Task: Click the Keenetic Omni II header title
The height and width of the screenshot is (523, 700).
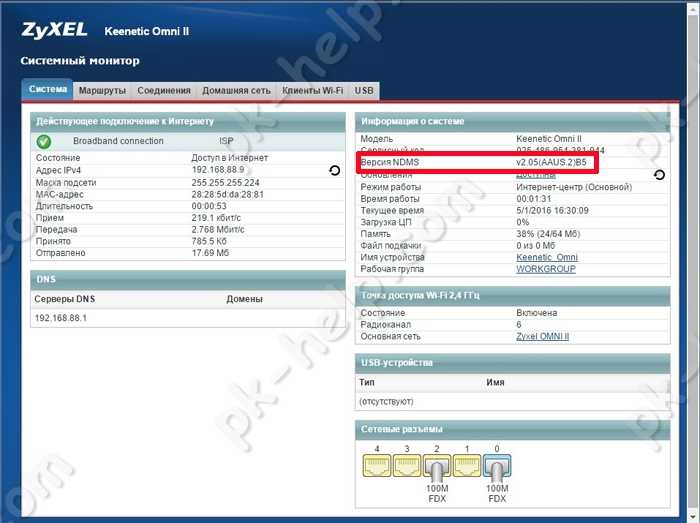Action: (x=146, y=31)
